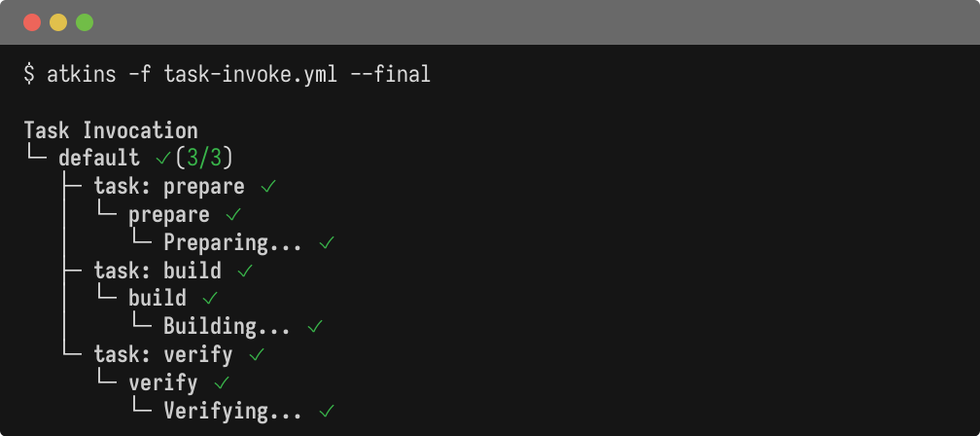Image resolution: width=980 pixels, height=436 pixels.
Task: Click the checkmark after task: prepare
Action: coord(268,186)
